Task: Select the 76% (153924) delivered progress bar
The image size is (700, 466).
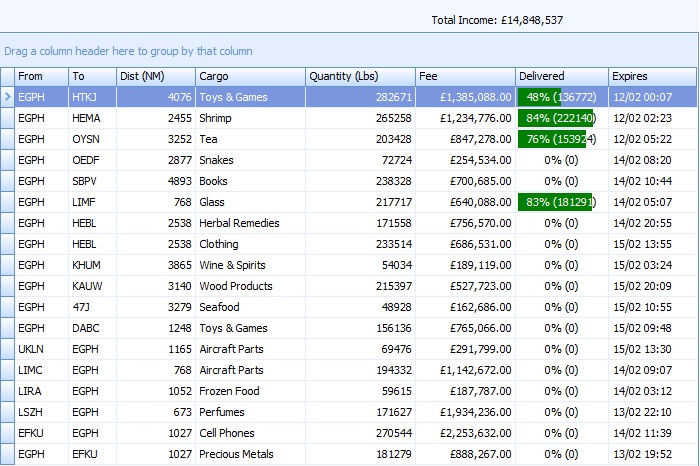Action: click(x=562, y=139)
